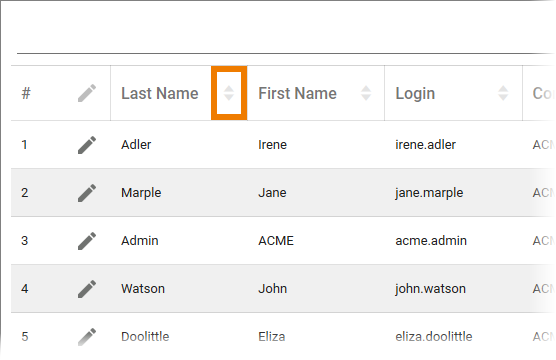Select the eliza.doolittle login entry
Viewport: 556px width, 360px height.
click(x=434, y=337)
